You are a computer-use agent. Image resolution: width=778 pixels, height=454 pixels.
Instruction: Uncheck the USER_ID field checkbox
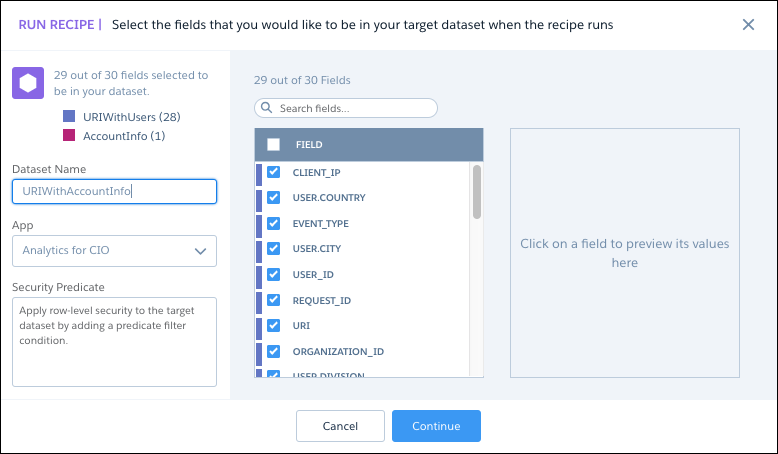click(273, 274)
